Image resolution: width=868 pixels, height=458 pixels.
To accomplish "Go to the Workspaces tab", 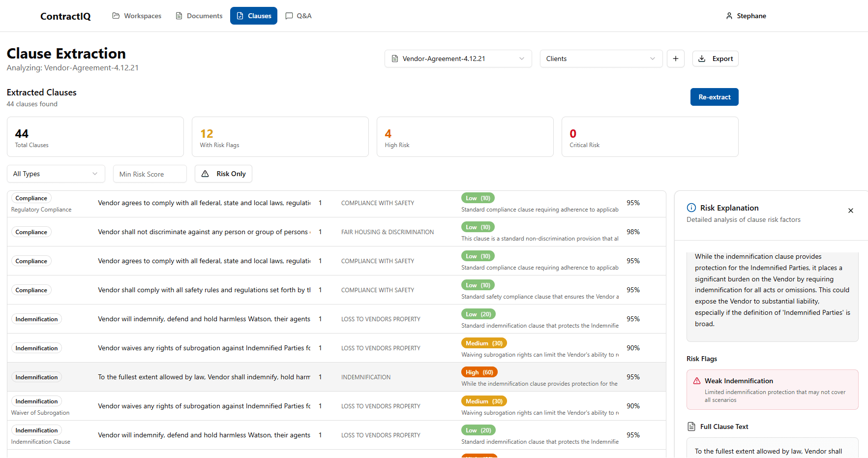I will (137, 16).
